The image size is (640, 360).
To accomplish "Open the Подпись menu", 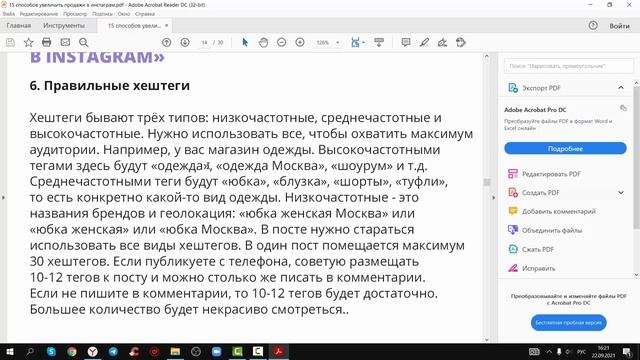I will [x=102, y=14].
